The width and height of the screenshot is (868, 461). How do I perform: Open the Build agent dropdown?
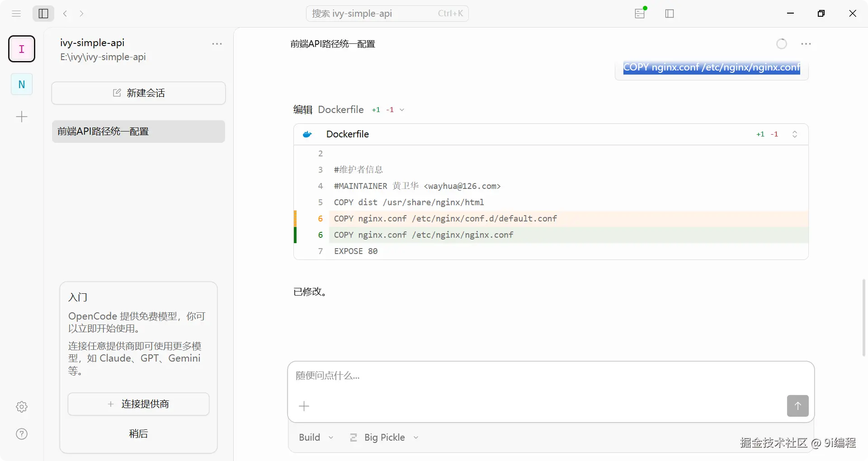pos(316,437)
